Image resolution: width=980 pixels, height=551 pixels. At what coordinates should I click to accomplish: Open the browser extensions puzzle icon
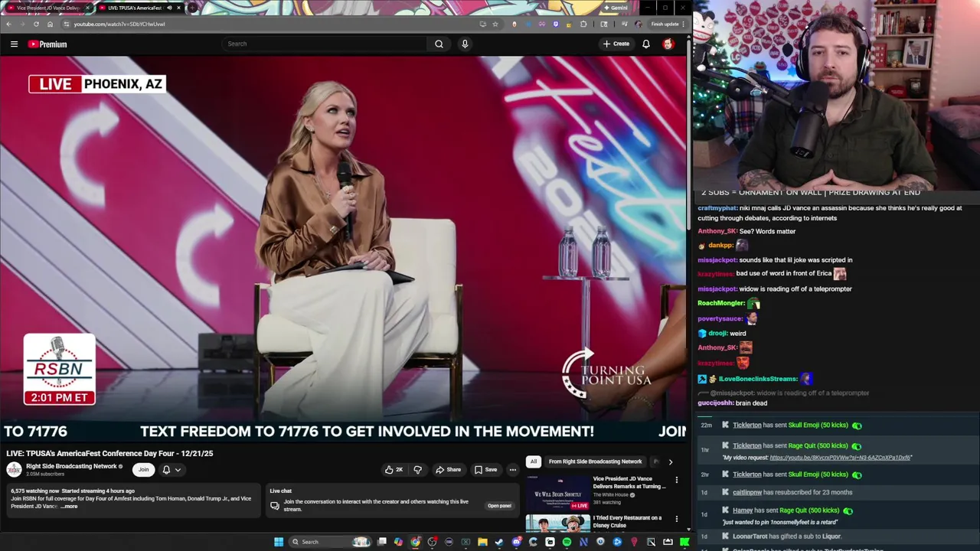(583, 24)
